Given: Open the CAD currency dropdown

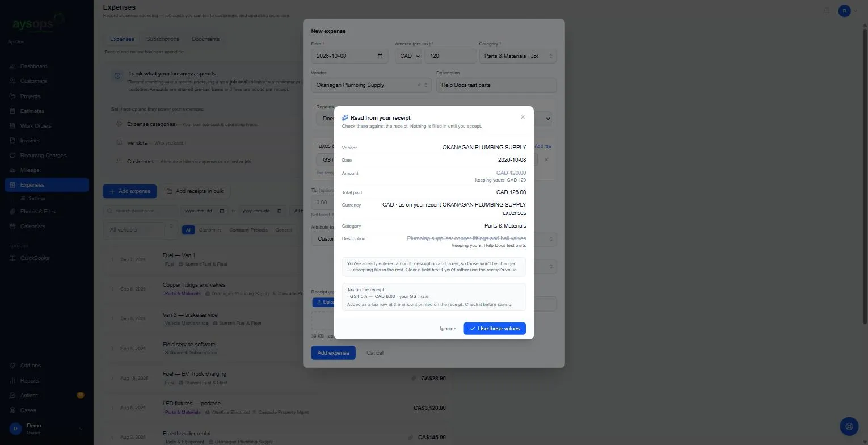Looking at the screenshot, I should 408,56.
